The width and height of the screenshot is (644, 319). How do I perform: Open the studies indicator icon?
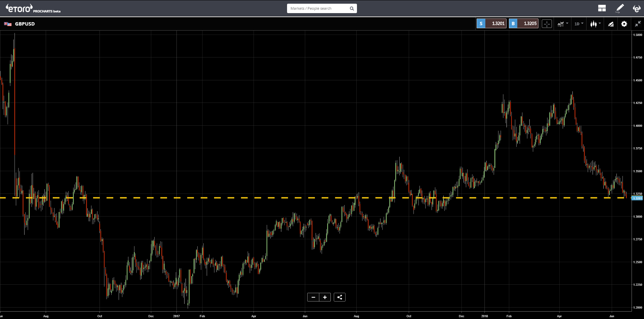611,24
